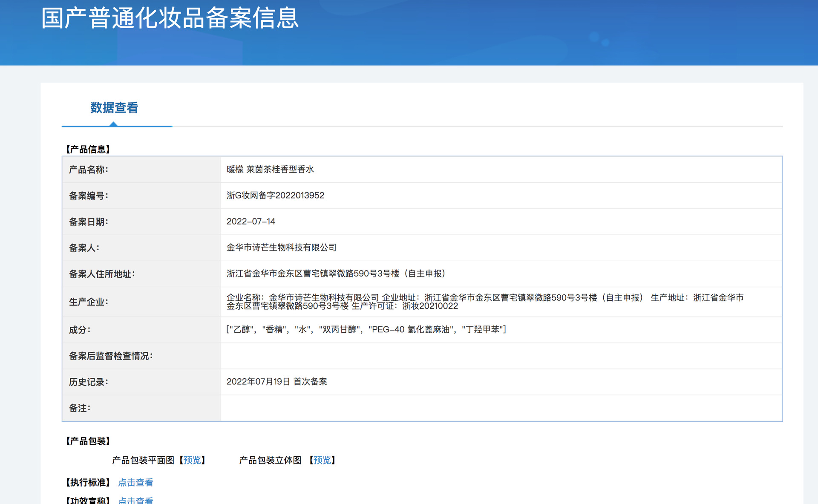818x504 pixels.
Task: Click the 产品信息 section heading
Action: [88, 150]
